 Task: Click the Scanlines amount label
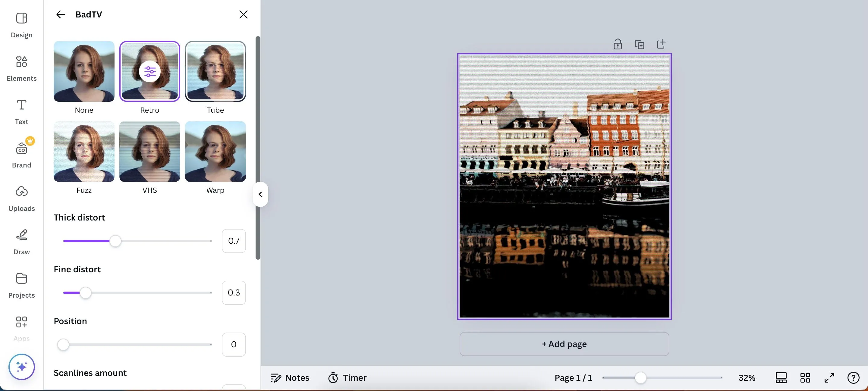[90, 373]
